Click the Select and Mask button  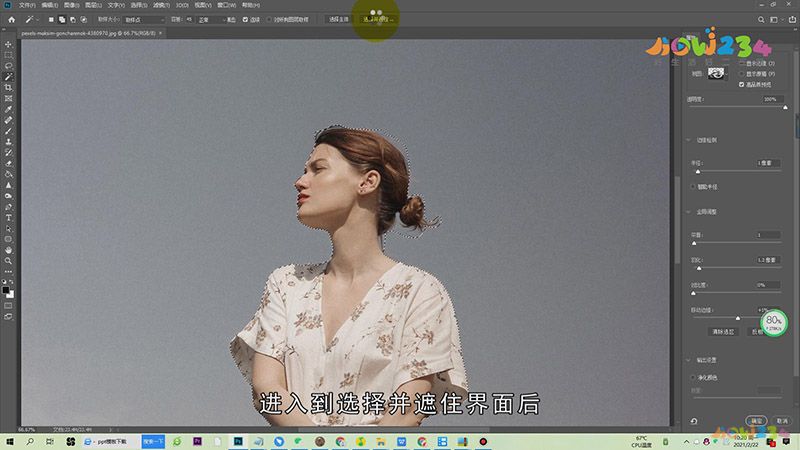click(x=378, y=19)
